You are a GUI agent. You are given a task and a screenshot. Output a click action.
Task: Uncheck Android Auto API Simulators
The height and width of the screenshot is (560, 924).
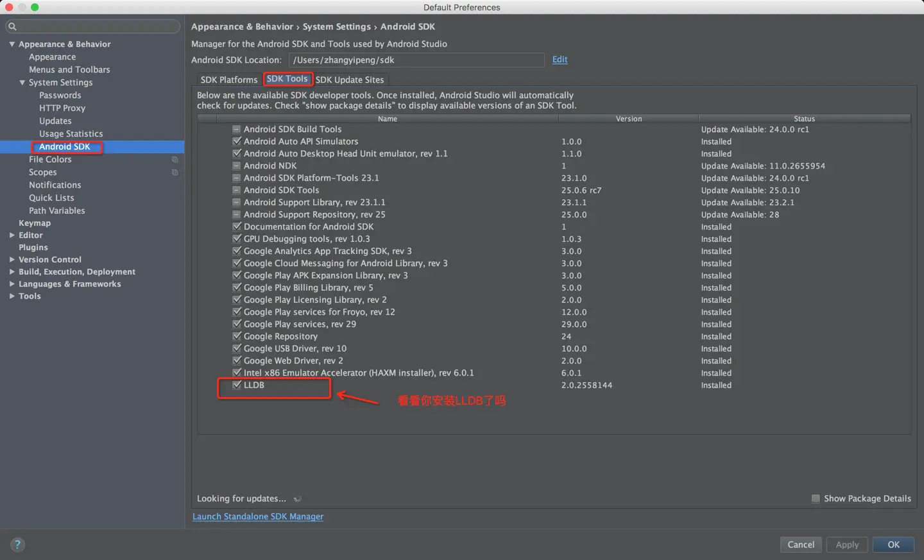tap(237, 141)
